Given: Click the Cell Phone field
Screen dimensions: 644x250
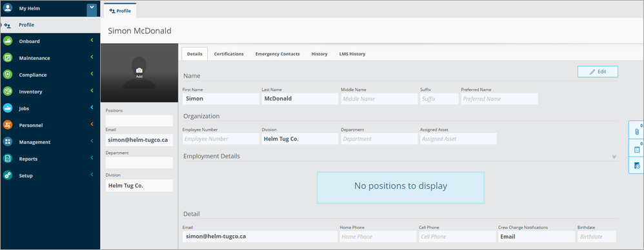Looking at the screenshot, I should click(x=457, y=236).
